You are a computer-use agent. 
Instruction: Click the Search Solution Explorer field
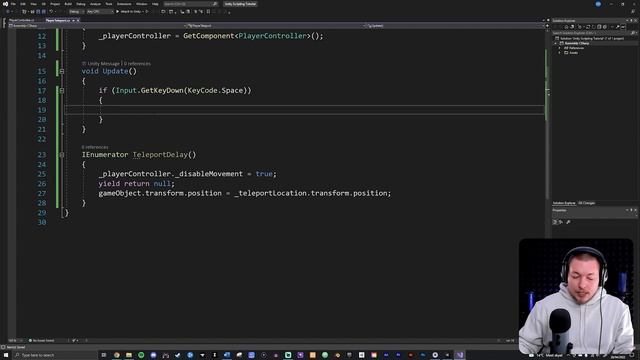(594, 33)
